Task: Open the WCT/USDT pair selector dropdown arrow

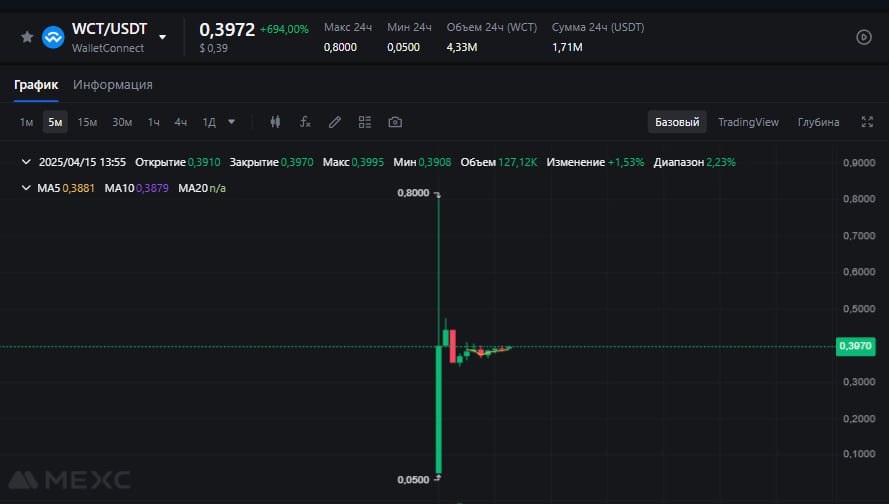Action: (x=162, y=37)
